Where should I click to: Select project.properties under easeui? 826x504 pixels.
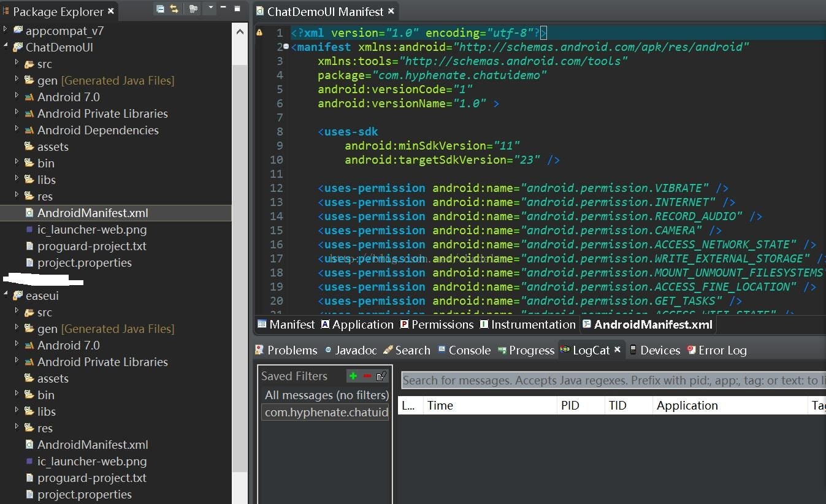tap(85, 494)
